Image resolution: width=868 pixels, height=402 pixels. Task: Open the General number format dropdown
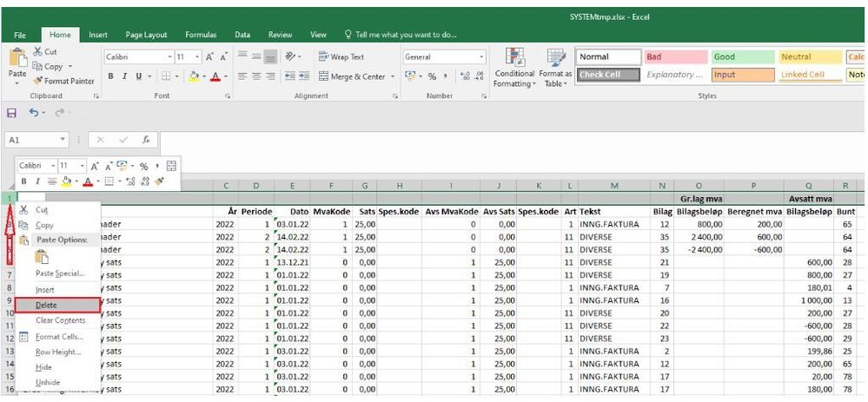[481, 57]
